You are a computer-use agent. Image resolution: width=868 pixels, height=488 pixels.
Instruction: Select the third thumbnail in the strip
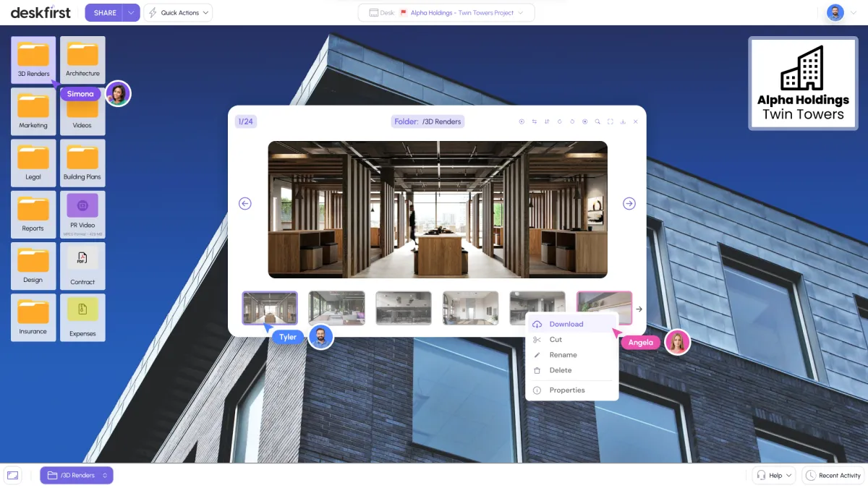pyautogui.click(x=404, y=308)
